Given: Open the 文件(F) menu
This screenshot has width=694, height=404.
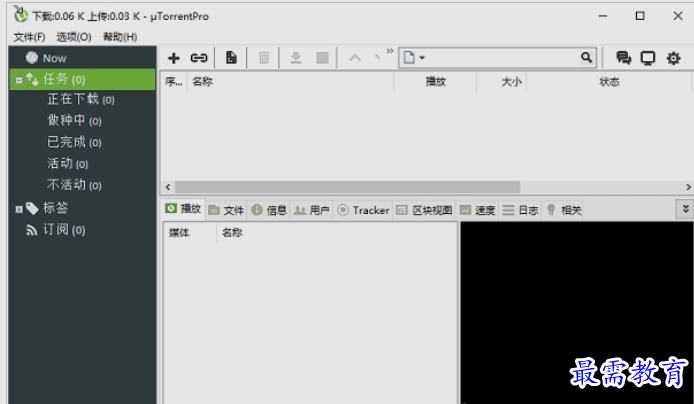Looking at the screenshot, I should coord(29,37).
